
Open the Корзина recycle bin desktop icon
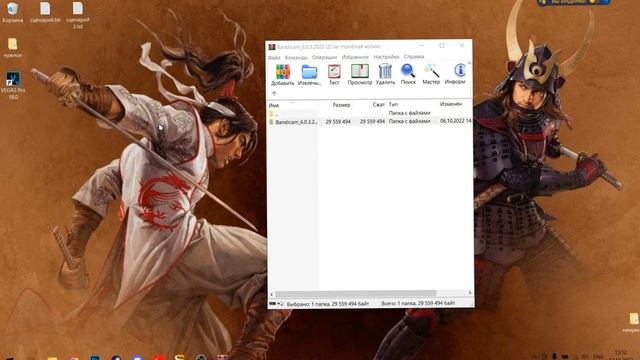click(13, 12)
